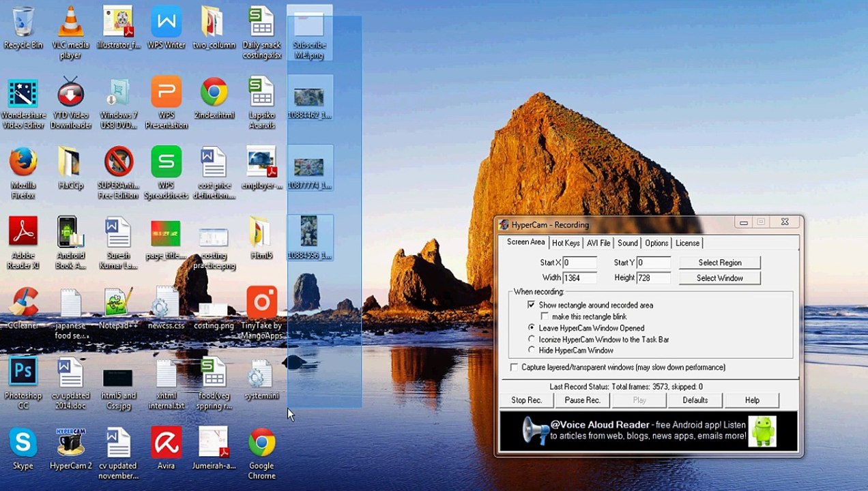Screen dimensions: 868x491
Task: Launch Photoshop CC shortcut
Action: point(23,383)
